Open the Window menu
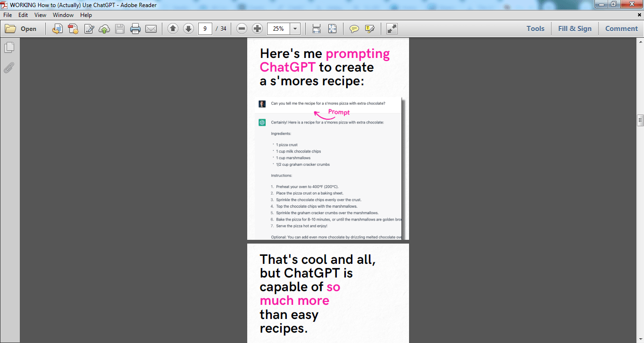The image size is (644, 343). click(63, 15)
